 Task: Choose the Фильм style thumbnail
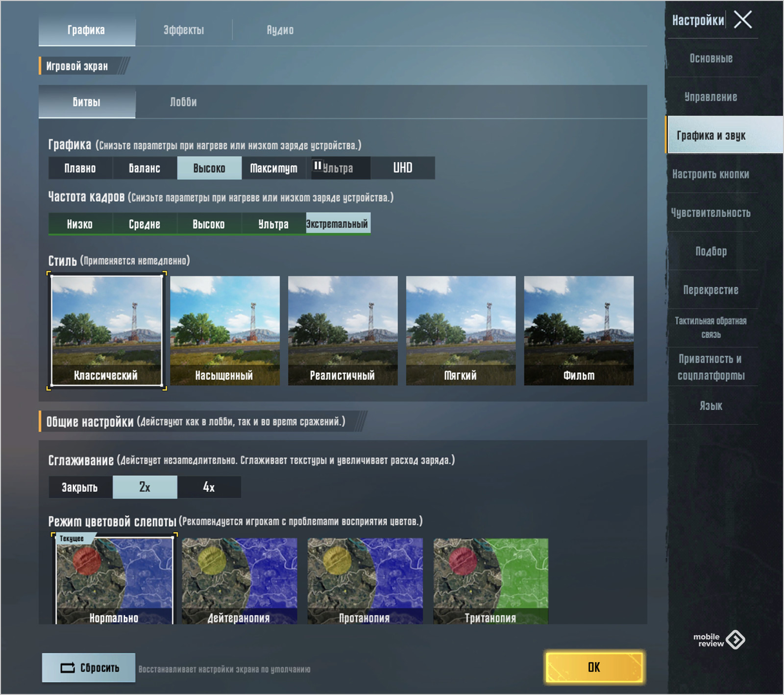[x=579, y=331]
